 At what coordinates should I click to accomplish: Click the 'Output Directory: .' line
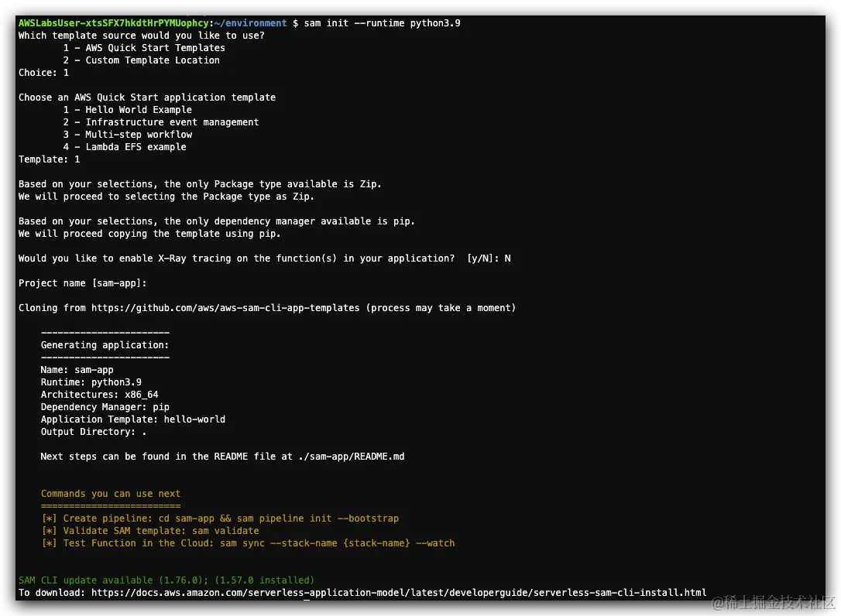94,432
